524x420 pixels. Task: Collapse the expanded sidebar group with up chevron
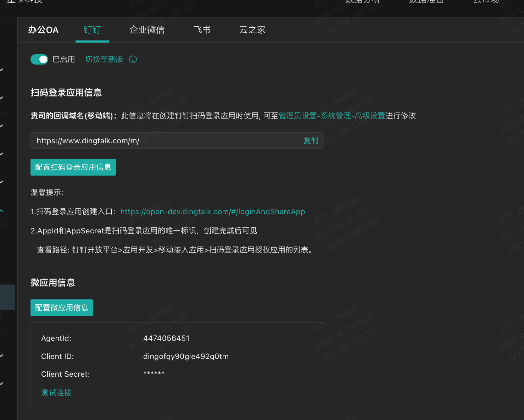point(2,211)
